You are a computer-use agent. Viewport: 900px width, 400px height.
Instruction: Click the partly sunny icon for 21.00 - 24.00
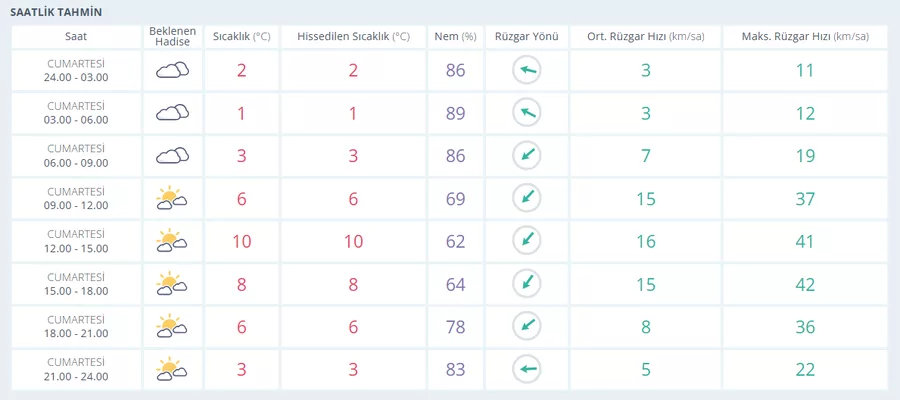(172, 370)
